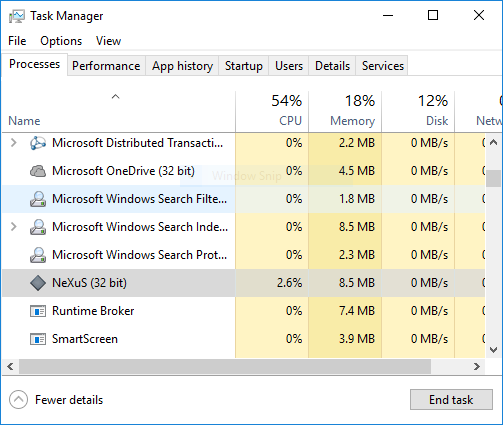Screen dimensions: 503x425
Task: Expand Microsoft Windows Search Indexer group
Action: (x=14, y=227)
